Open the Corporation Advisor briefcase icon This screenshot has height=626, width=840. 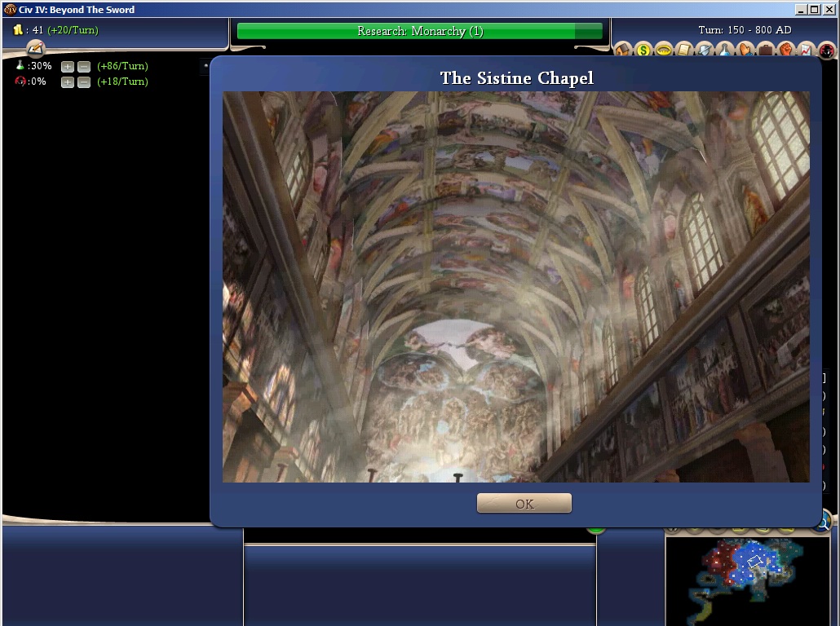(x=766, y=51)
